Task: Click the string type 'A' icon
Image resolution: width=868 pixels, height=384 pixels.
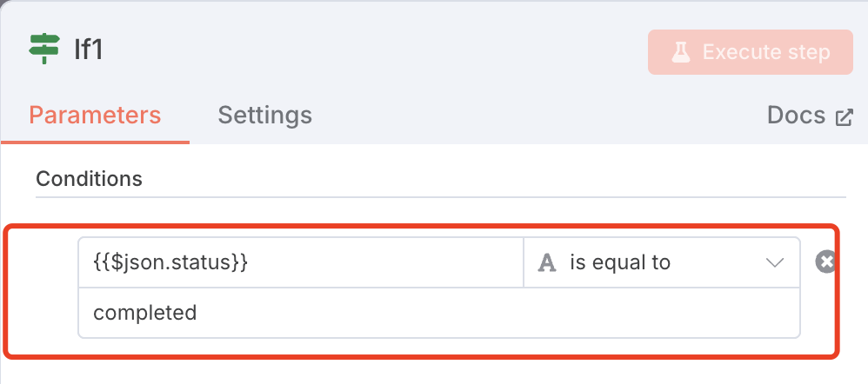Action: 547,262
